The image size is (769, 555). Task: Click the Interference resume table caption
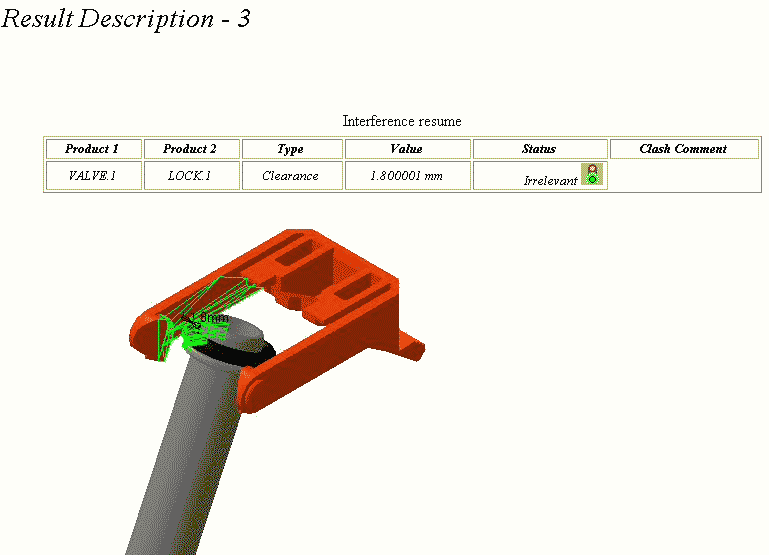[402, 121]
